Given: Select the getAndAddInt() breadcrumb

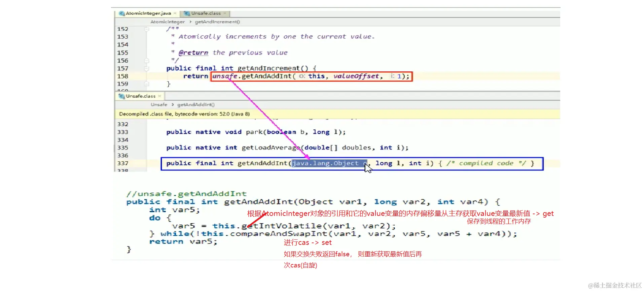Looking at the screenshot, I should pos(196,105).
